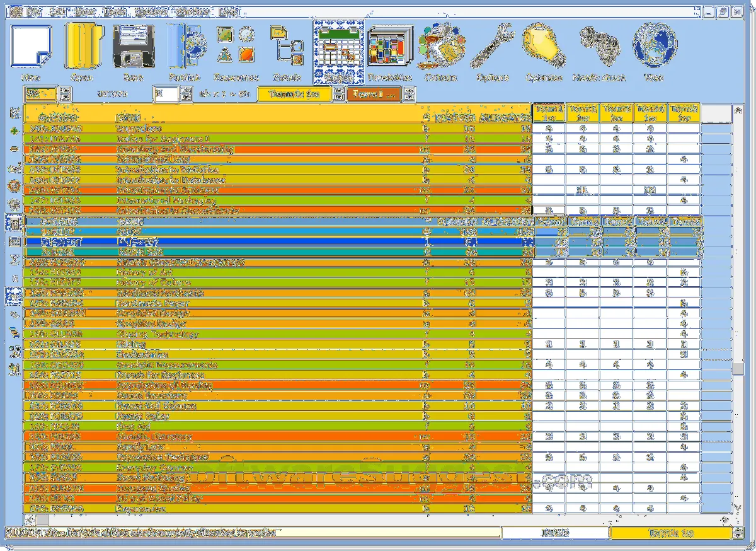Select the Introduction to Databases row
The width and height of the screenshot is (756, 551).
(278, 180)
